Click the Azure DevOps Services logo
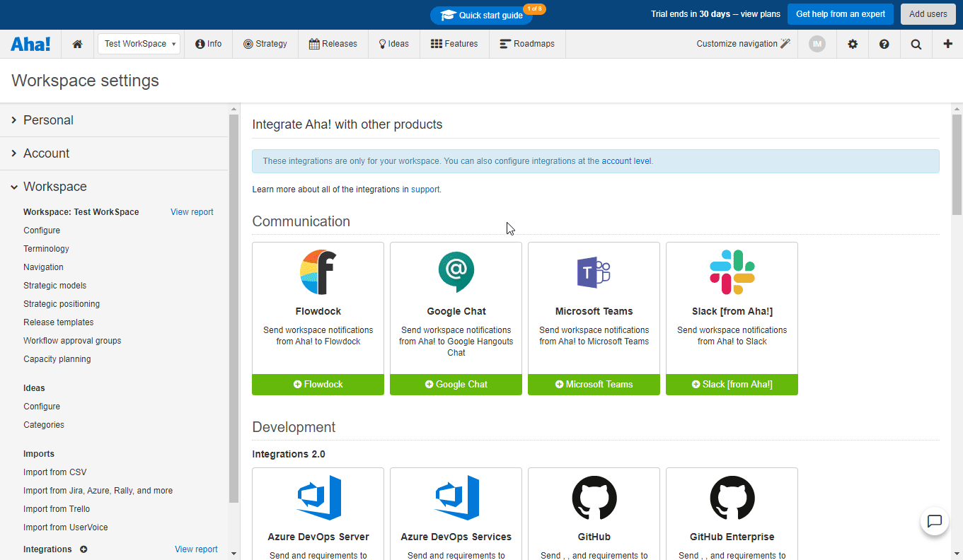Screen dimensions: 963x560 click(456, 498)
